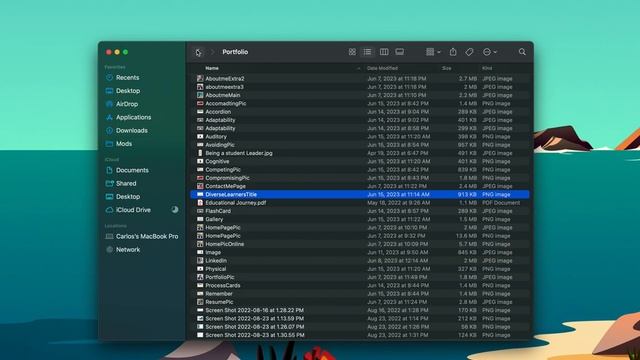Select the Accordion file
Viewport: 640px width, 360px height.
(360, 112)
